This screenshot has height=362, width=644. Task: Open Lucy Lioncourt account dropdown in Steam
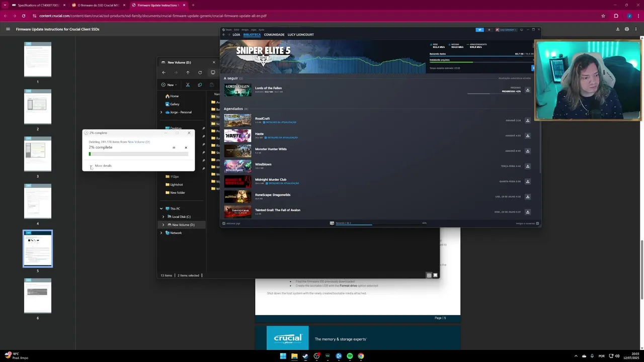point(506,30)
